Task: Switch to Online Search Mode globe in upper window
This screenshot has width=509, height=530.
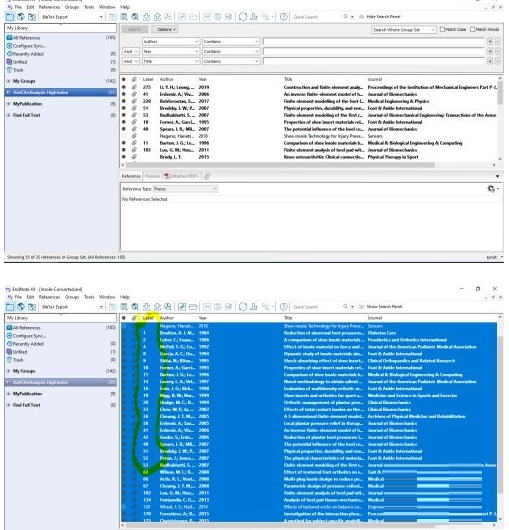Action: pyautogui.click(x=21, y=17)
